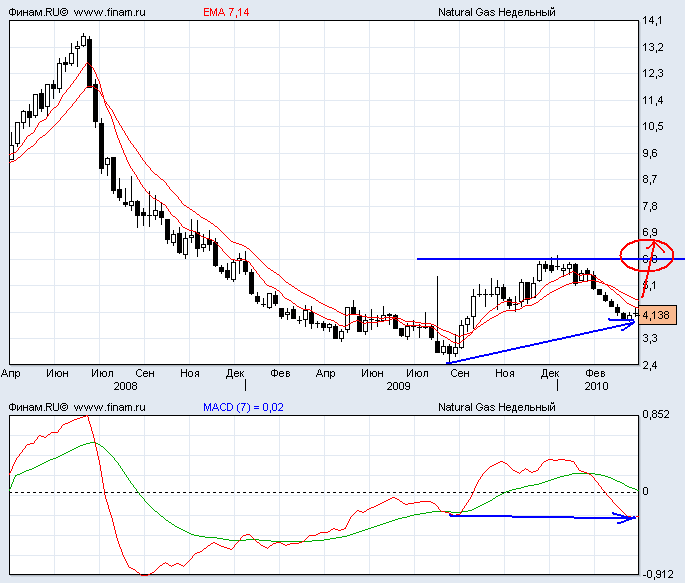The image size is (685, 583).
Task: Click the 2009 year label on the time axis
Action: pos(398,386)
